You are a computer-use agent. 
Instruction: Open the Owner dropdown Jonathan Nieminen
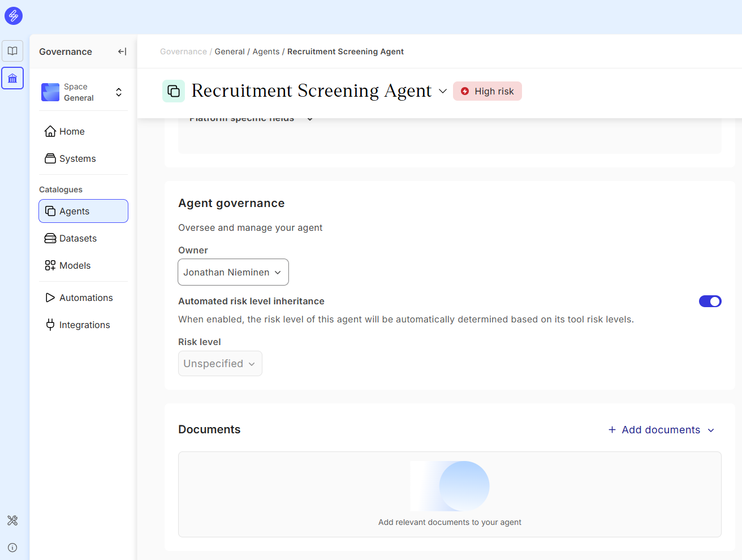coord(233,272)
